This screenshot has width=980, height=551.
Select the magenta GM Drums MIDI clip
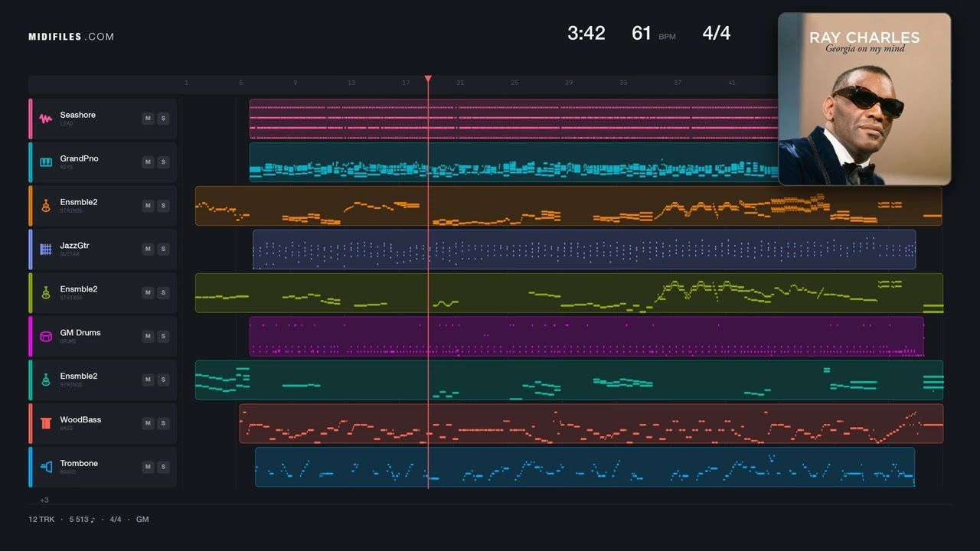pos(586,337)
